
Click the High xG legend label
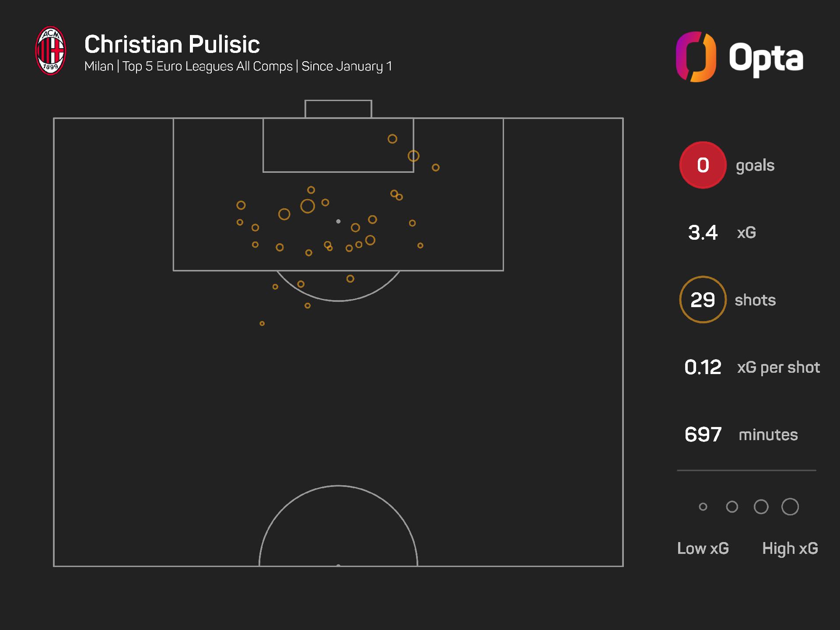[790, 548]
